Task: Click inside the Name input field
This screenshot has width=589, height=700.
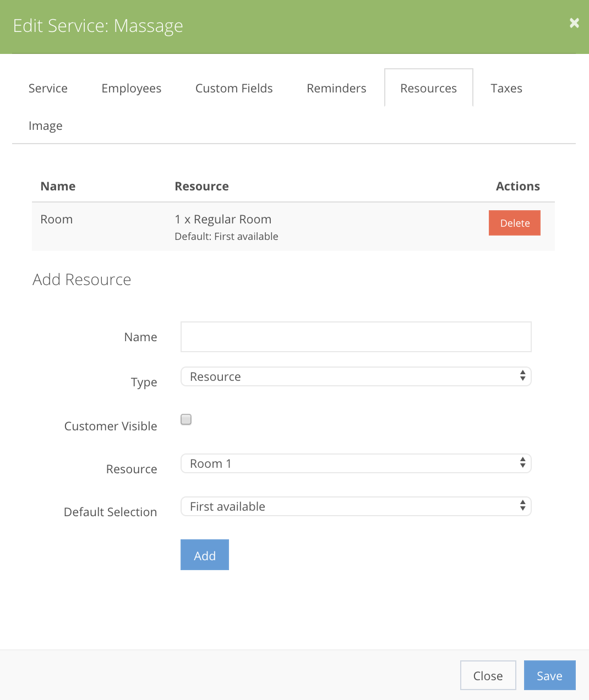Action: 356,336
